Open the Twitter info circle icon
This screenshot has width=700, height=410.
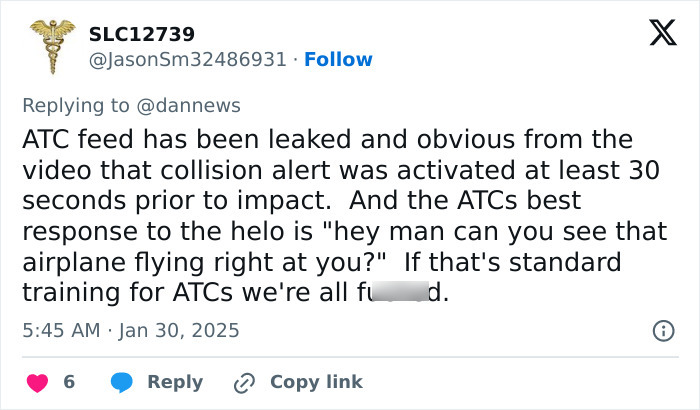pyautogui.click(x=663, y=331)
